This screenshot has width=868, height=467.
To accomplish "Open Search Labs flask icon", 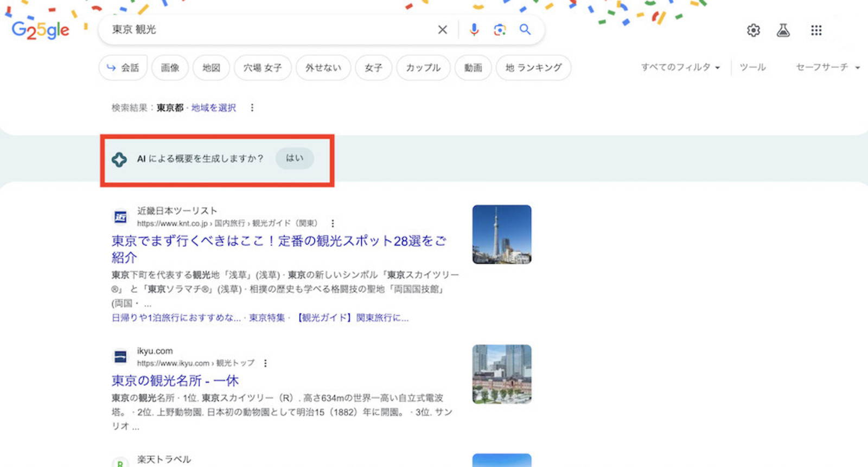I will 783,30.
